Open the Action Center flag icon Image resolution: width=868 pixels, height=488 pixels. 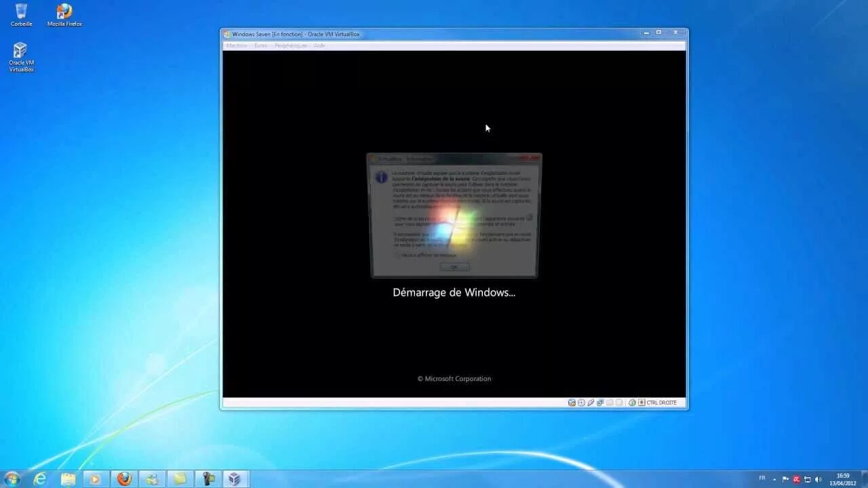click(x=785, y=479)
